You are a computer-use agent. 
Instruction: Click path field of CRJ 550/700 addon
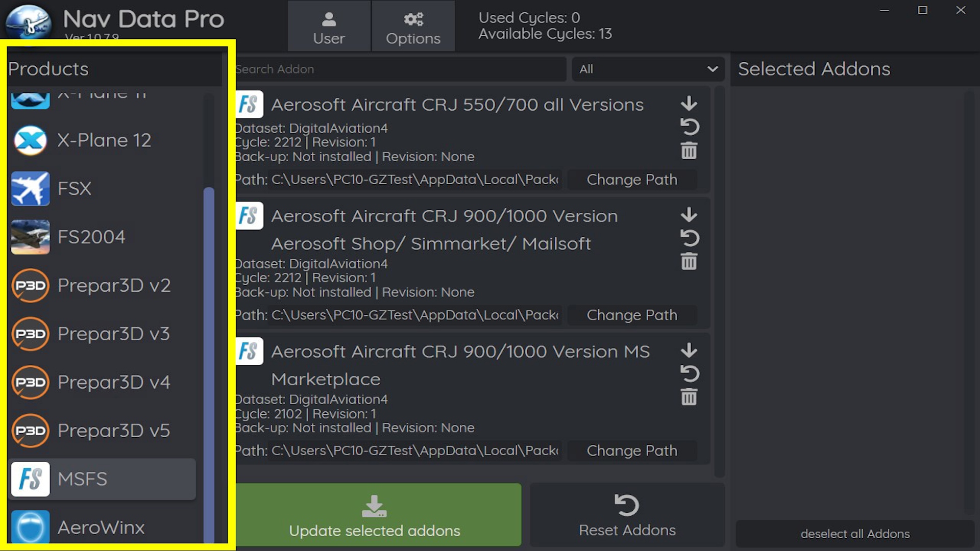point(415,180)
